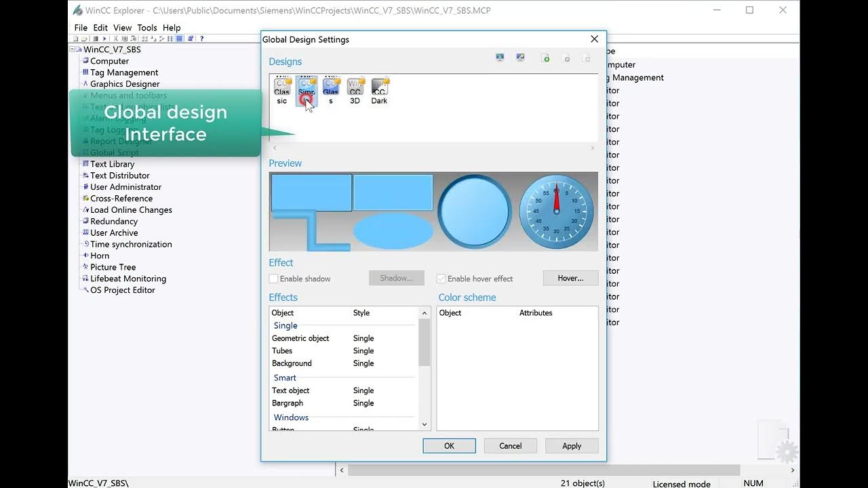Click the Computer icon in project tree
The image size is (868, 488).
tap(85, 61)
